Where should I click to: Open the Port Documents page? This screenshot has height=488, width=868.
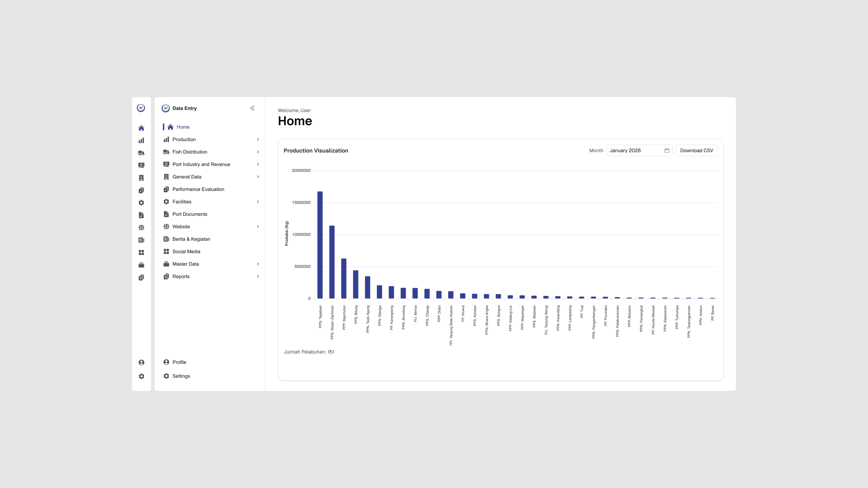tap(190, 214)
